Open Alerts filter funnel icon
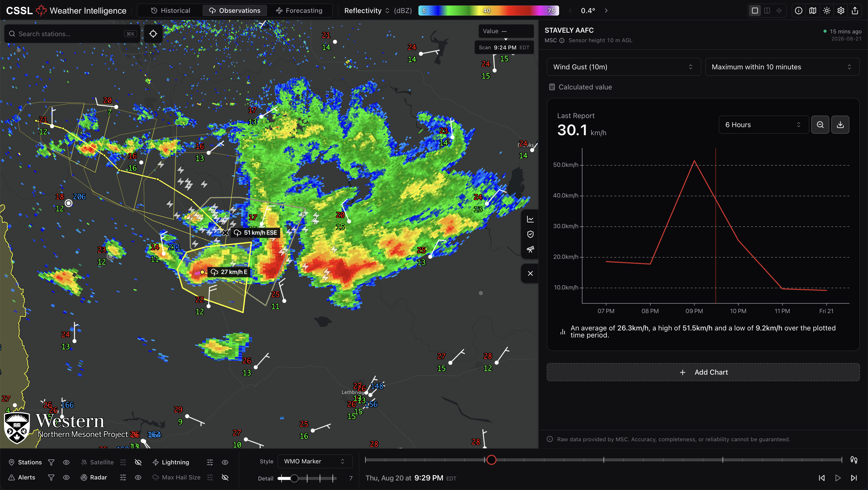 51,477
